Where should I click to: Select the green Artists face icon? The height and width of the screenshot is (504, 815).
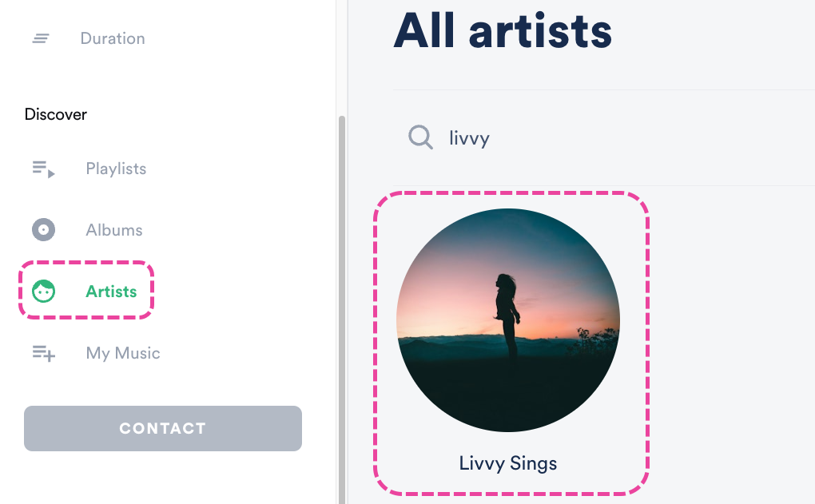[43, 292]
